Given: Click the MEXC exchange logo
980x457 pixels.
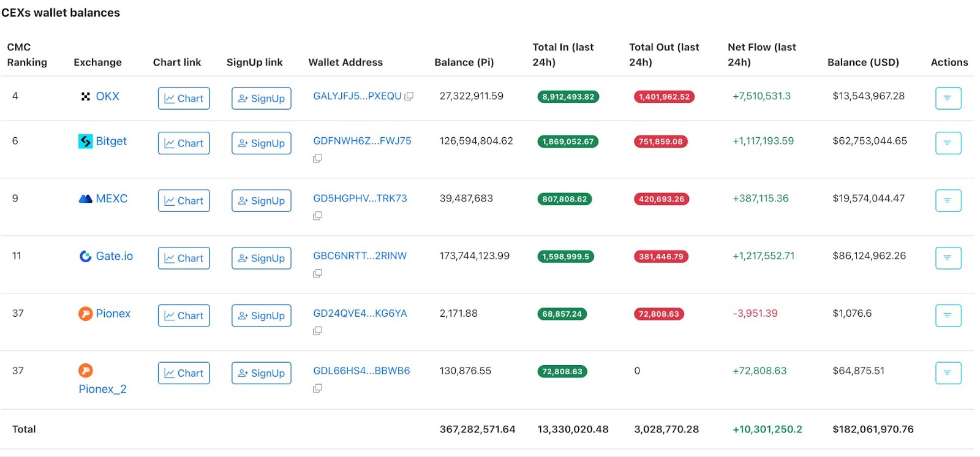Looking at the screenshot, I should 86,198.
